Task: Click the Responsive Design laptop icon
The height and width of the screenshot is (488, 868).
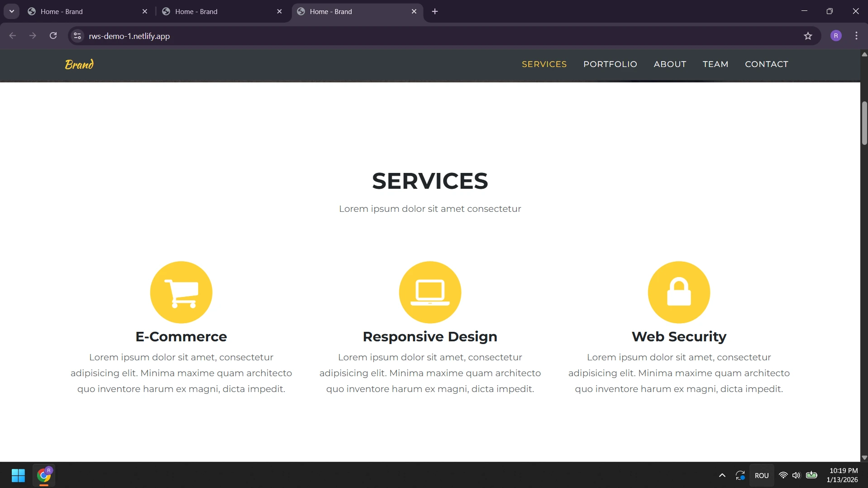Action: pos(430,292)
